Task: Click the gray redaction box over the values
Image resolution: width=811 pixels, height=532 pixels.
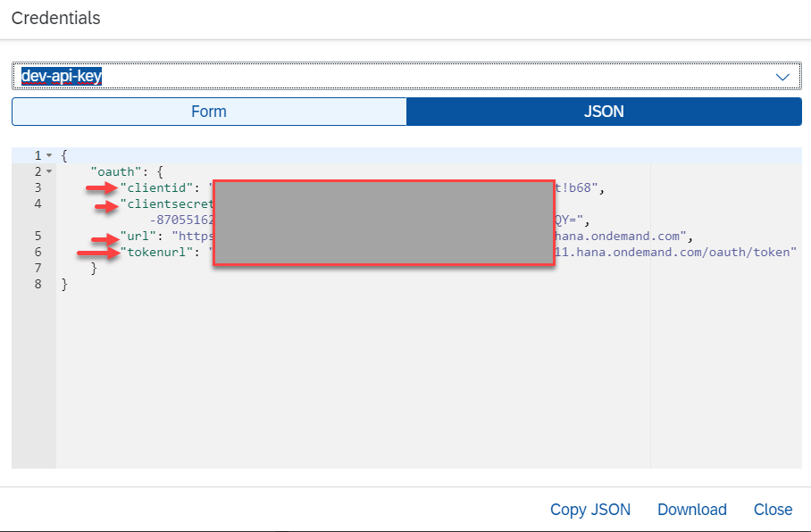Action: point(384,222)
